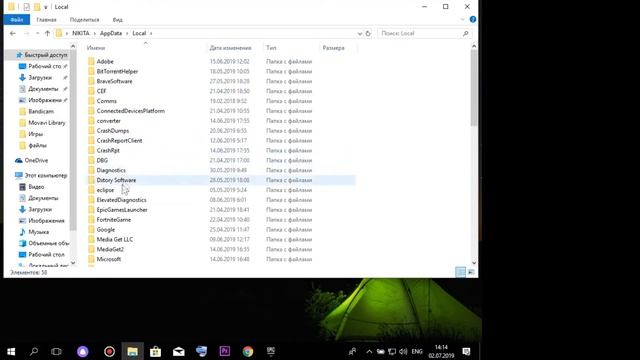This screenshot has width=640, height=360.
Task: Expand Quick Access toolbar customize arrow
Action: tap(46, 7)
